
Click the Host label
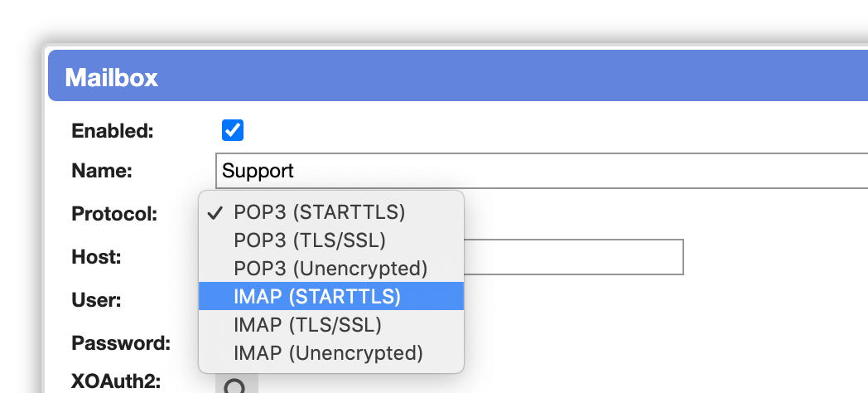pos(96,257)
